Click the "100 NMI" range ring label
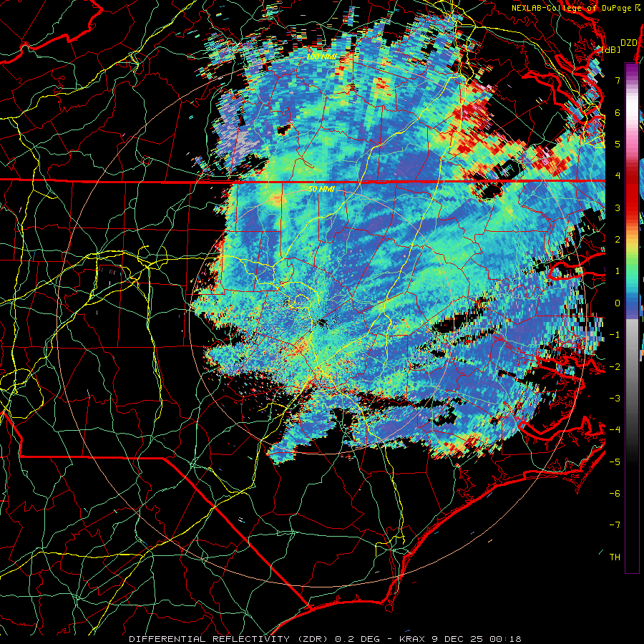The width and height of the screenshot is (644, 644). coord(321,57)
